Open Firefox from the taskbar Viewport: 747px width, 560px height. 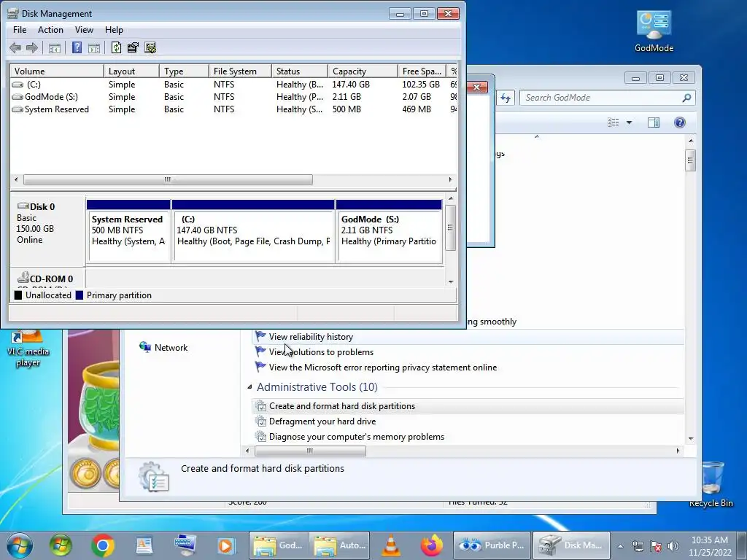click(432, 545)
